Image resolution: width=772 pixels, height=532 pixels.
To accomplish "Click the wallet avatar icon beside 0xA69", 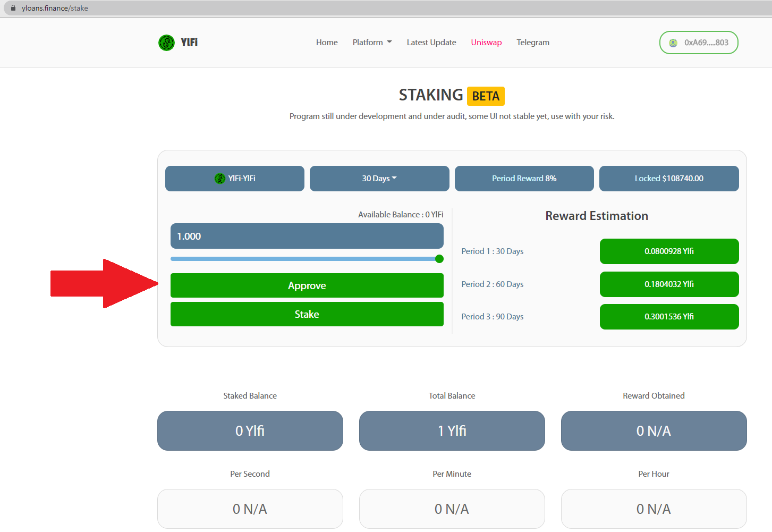I will (x=673, y=43).
